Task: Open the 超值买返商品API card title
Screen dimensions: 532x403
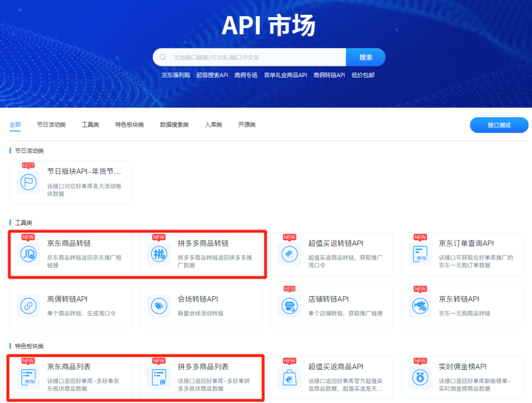Action: pos(336,367)
